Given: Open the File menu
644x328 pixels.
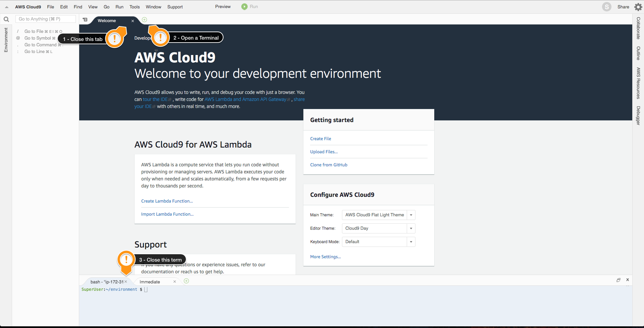Looking at the screenshot, I should [51, 7].
